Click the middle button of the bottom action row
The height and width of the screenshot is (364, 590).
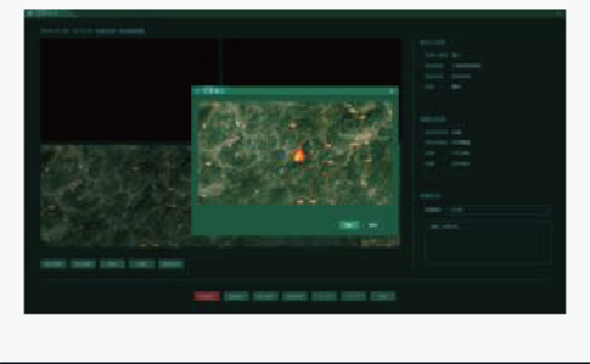(x=295, y=296)
